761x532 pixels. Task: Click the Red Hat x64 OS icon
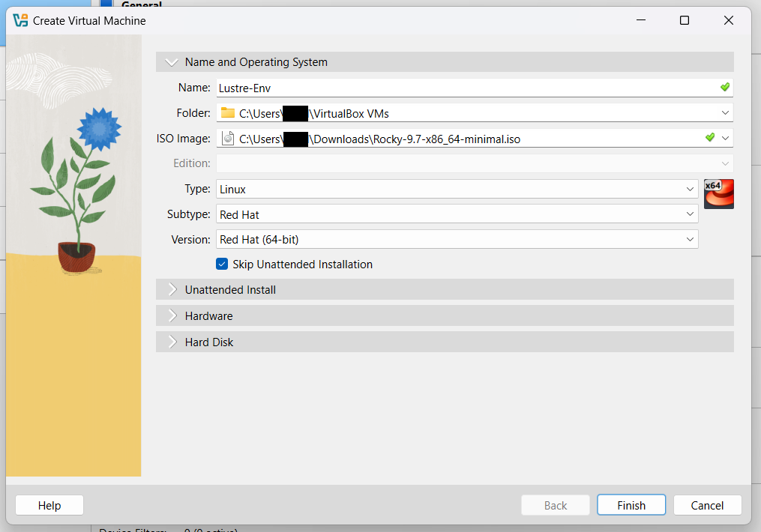coord(718,194)
